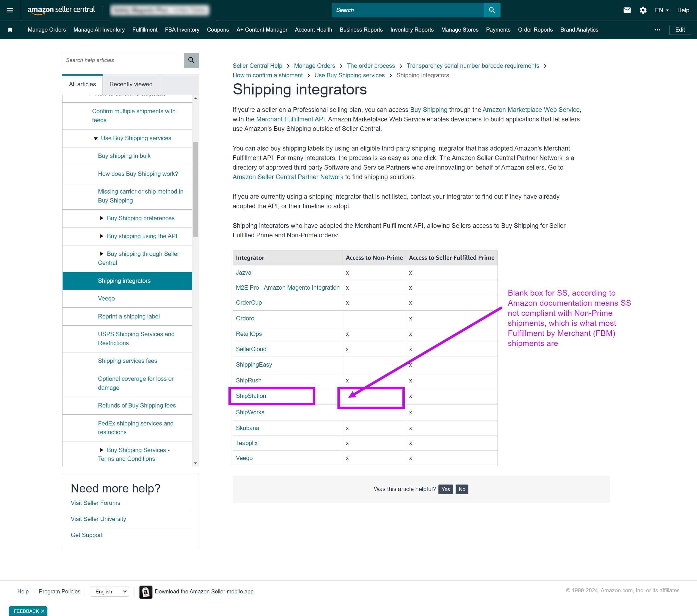The width and height of the screenshot is (697, 616).
Task: Open the Skubana integrator link
Action: 247,428
